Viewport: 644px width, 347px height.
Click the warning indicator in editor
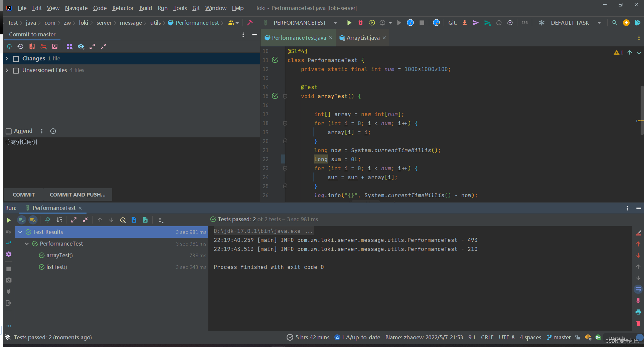tap(619, 52)
